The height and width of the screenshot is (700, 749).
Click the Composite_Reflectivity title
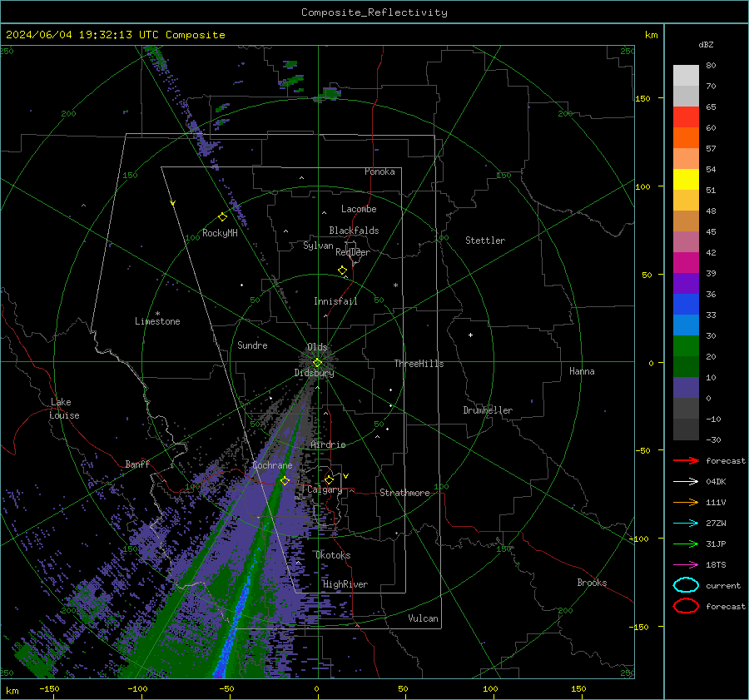coord(374,12)
